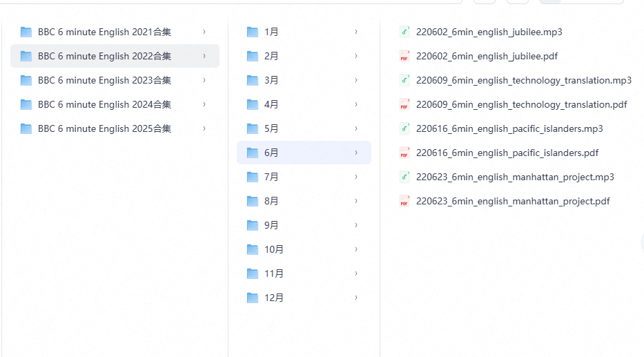Select file name 220602_6min_english_jubilee.mp3
644x357 pixels.
[x=489, y=32]
